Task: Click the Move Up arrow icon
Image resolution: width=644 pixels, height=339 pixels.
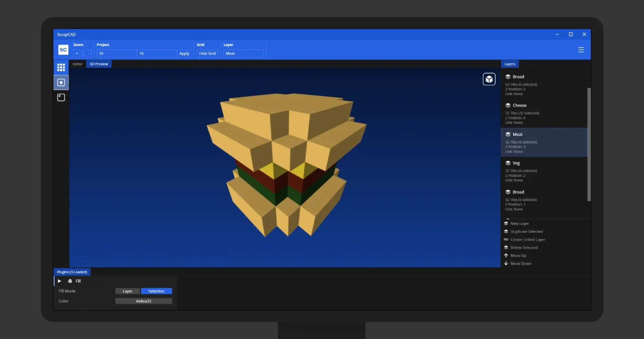Action: point(506,256)
